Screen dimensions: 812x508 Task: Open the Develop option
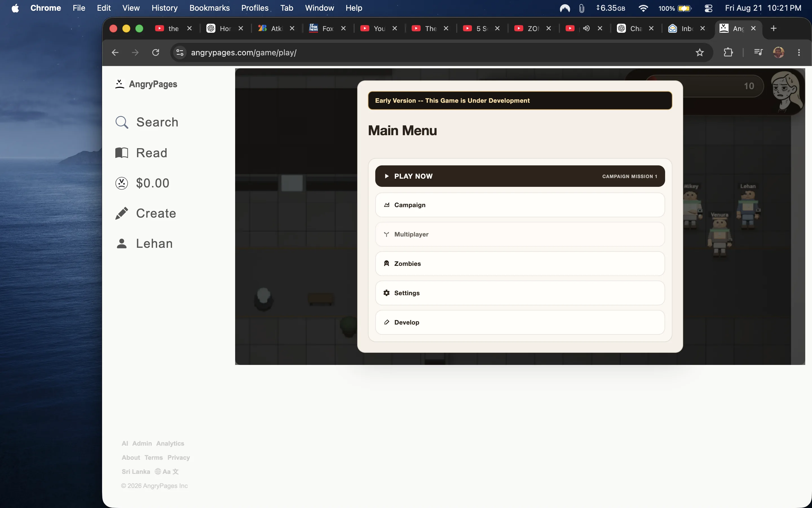click(x=520, y=323)
